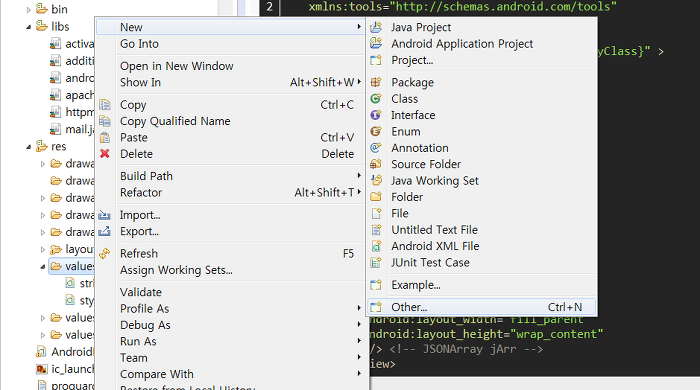Click the Java Project icon in New submenu

pyautogui.click(x=376, y=27)
